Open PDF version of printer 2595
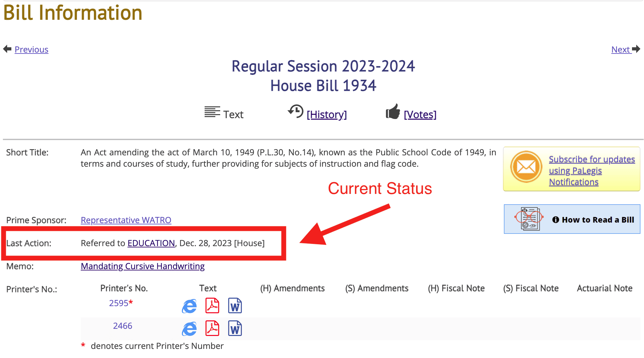644x358 pixels. click(x=212, y=305)
